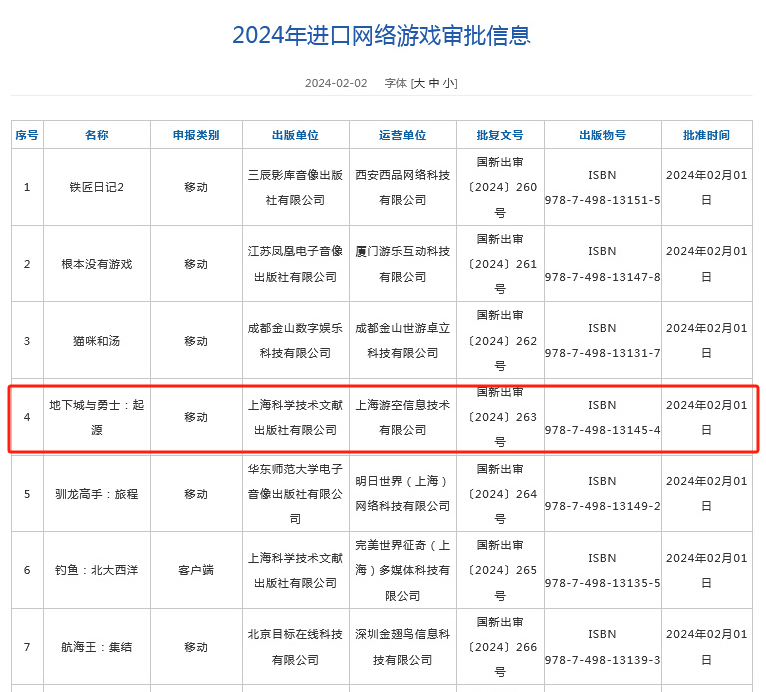Click the 批复文号 column header

point(500,135)
